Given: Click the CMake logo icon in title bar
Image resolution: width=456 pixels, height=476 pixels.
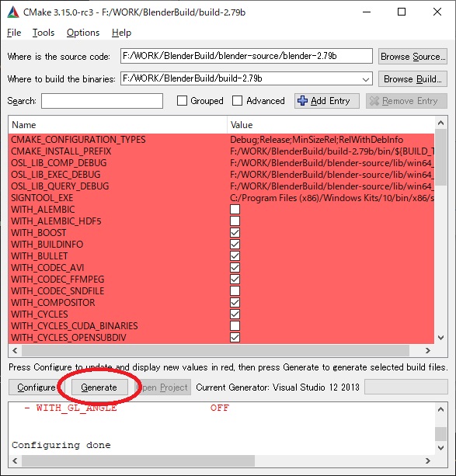Looking at the screenshot, I should pos(12,12).
